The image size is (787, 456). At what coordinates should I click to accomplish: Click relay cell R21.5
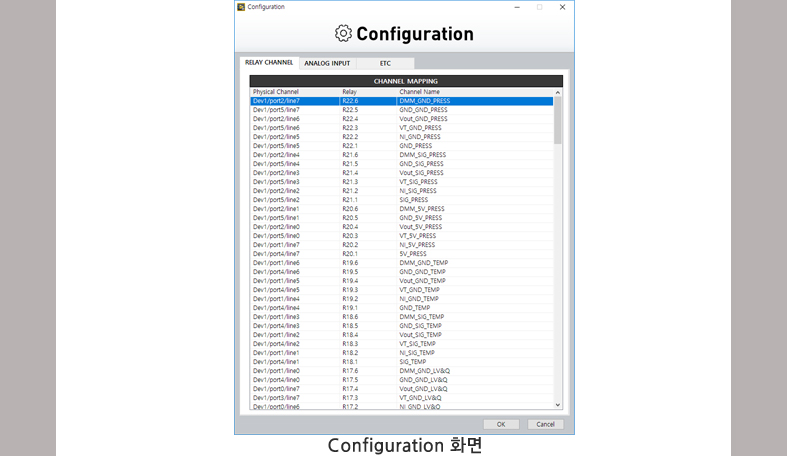[350, 164]
